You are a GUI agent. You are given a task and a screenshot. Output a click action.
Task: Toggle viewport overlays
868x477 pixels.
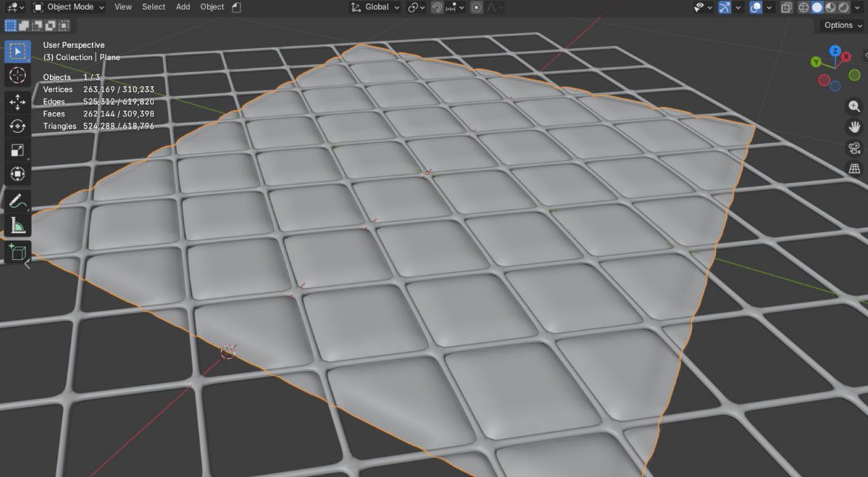(756, 7)
